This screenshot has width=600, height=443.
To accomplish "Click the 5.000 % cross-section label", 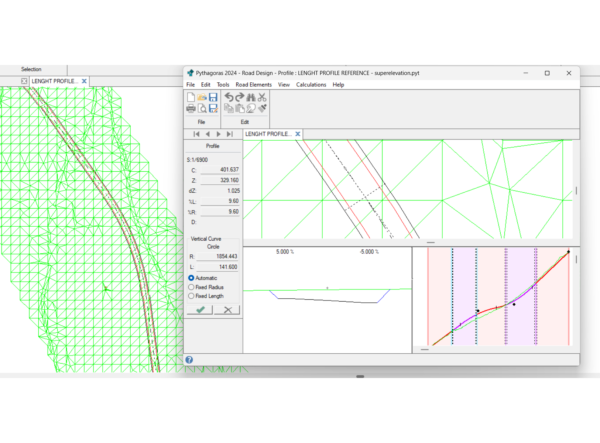I will 285,252.
